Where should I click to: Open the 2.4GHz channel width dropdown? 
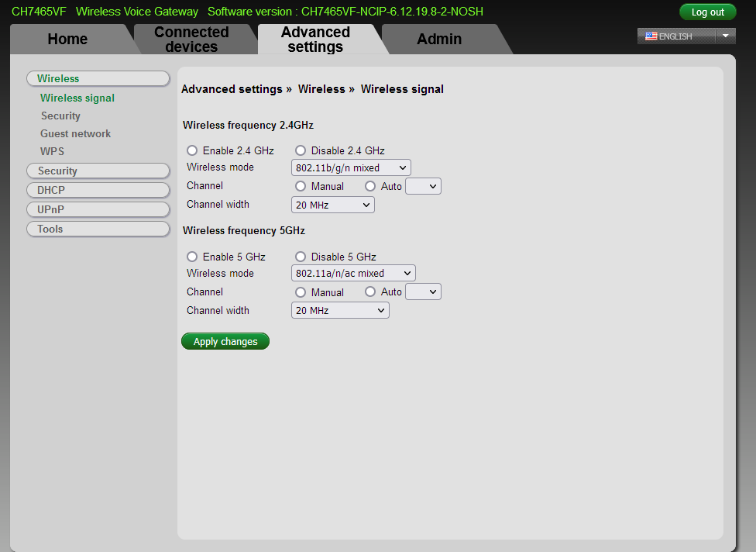point(332,205)
